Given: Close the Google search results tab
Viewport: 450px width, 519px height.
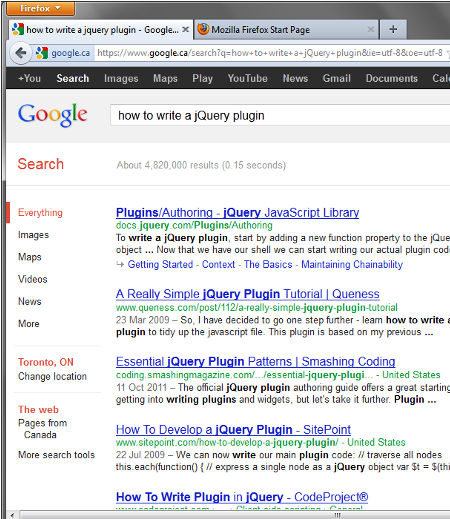Looking at the screenshot, I should 186,30.
